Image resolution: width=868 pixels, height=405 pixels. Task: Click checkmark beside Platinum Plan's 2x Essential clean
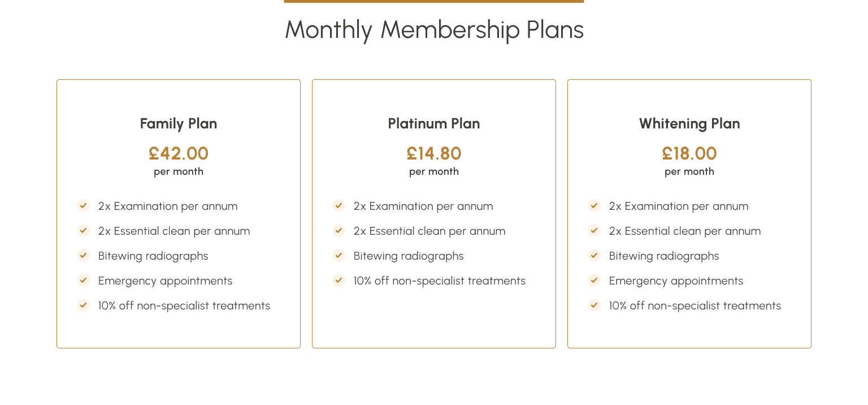(338, 230)
